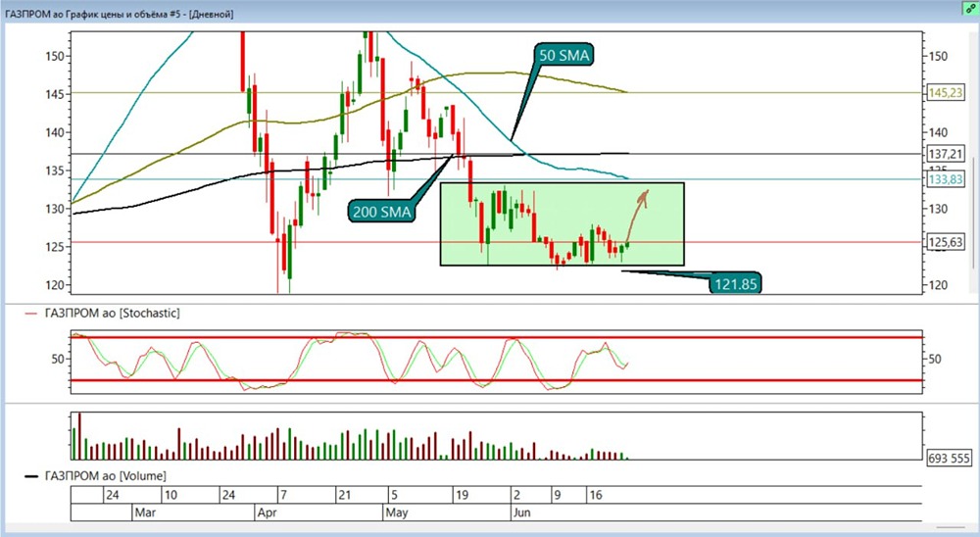
Task: Click the date 16 on the time axis
Action: pos(596,495)
